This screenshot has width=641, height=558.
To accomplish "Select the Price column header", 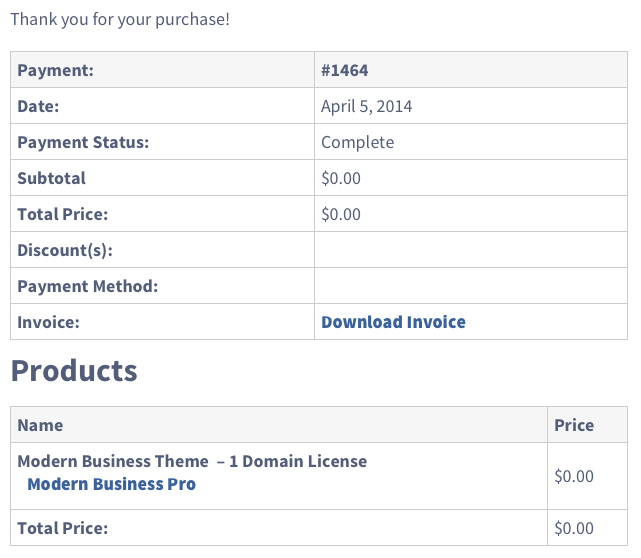I will tap(574, 425).
